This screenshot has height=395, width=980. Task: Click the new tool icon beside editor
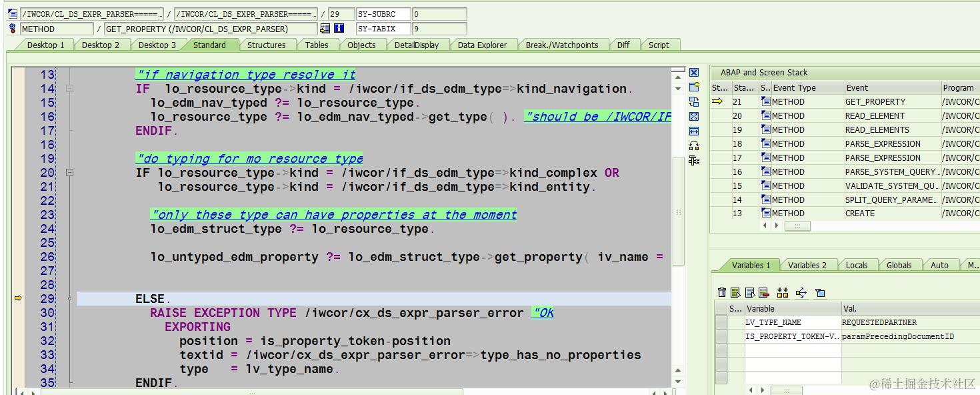[x=694, y=87]
